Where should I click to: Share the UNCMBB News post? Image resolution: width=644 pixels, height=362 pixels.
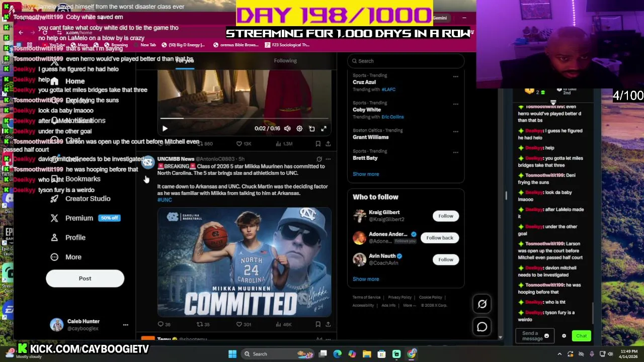pos(328,324)
